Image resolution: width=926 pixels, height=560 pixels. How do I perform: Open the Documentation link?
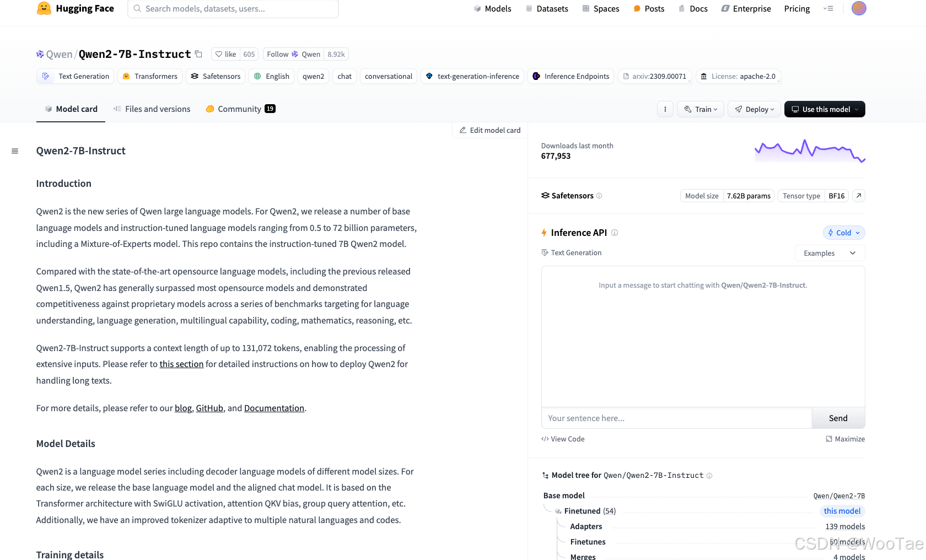coord(274,408)
